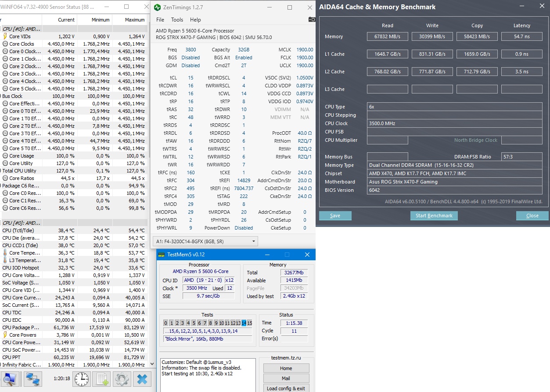
Task: Click L1 Cache Read value 1648.7 GB/s
Action: [x=388, y=54]
